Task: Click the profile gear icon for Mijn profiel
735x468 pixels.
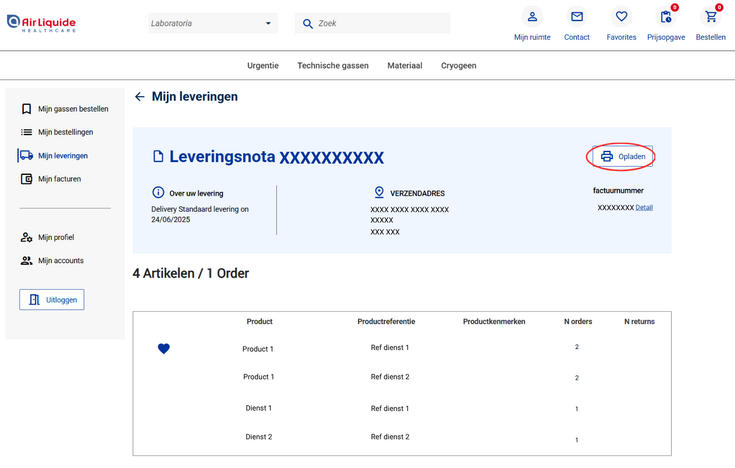Action: [26, 237]
